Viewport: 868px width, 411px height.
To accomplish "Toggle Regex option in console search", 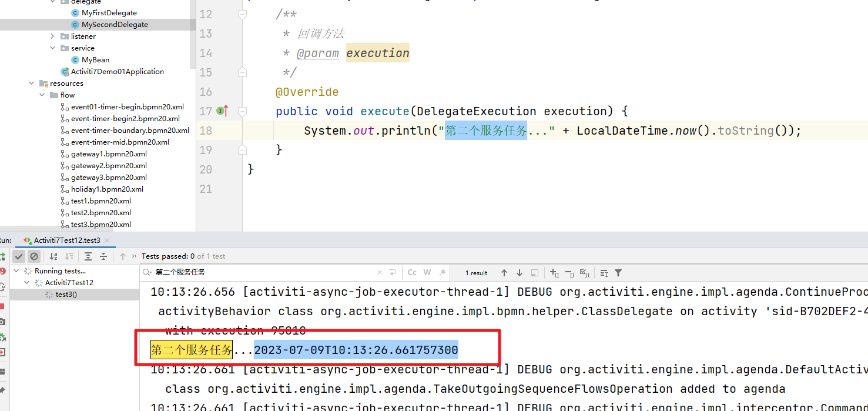I will tap(443, 273).
